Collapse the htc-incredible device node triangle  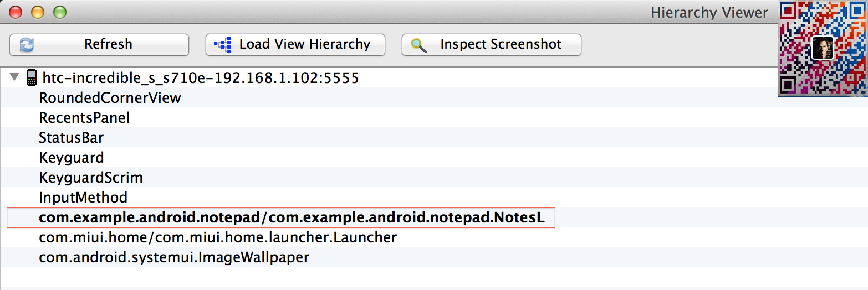tap(14, 77)
